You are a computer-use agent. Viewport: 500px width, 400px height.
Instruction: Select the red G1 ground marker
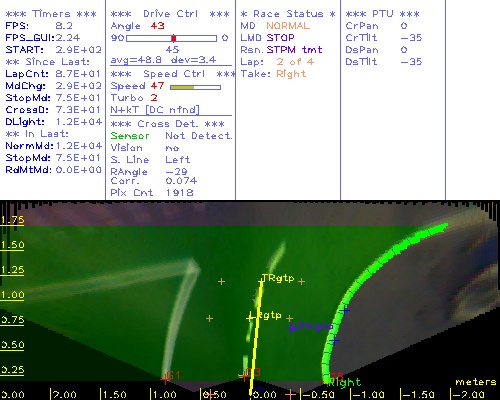(x=165, y=378)
